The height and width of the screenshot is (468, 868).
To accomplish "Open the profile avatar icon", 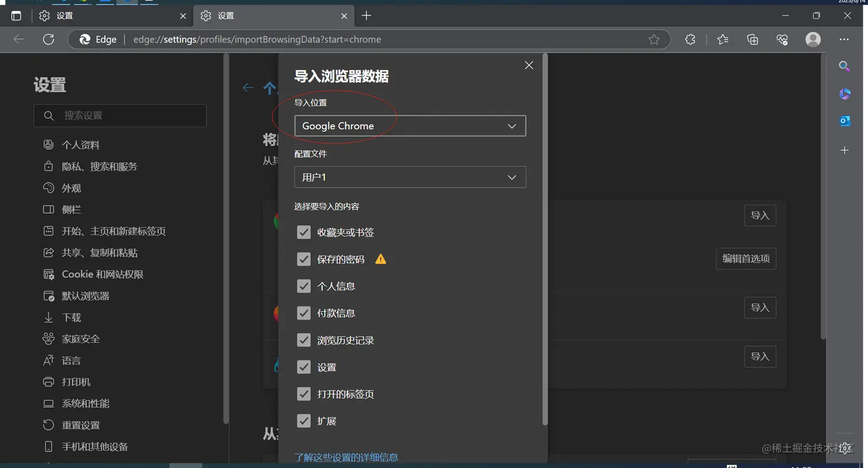I will pyautogui.click(x=813, y=39).
